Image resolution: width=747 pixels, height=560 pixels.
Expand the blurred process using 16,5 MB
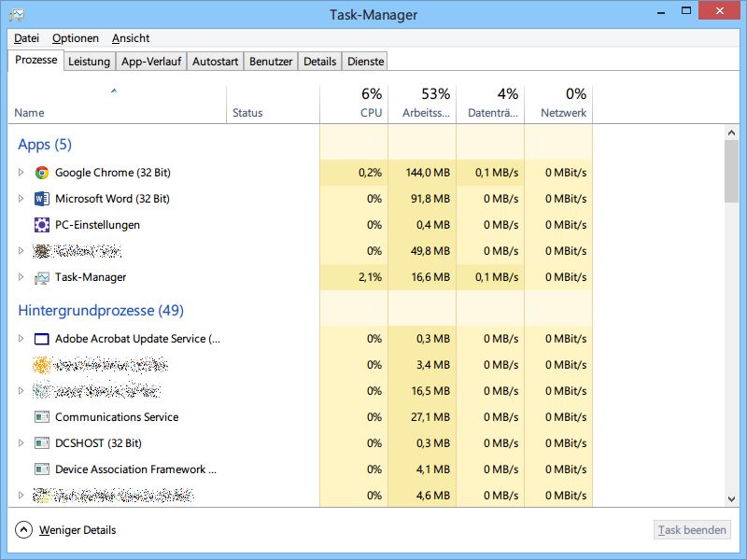[21, 390]
